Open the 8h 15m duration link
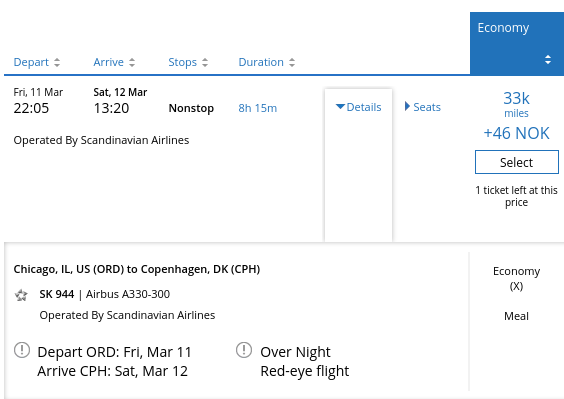 click(258, 108)
